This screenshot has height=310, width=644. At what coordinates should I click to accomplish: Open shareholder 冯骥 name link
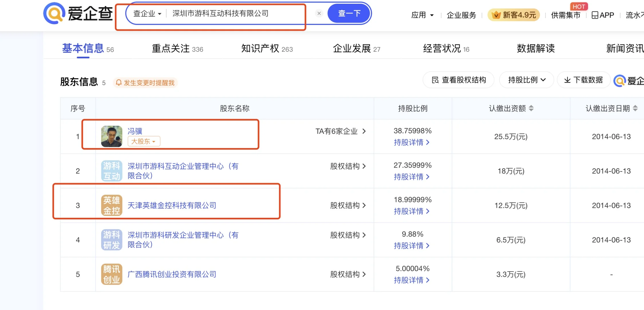[x=135, y=131]
